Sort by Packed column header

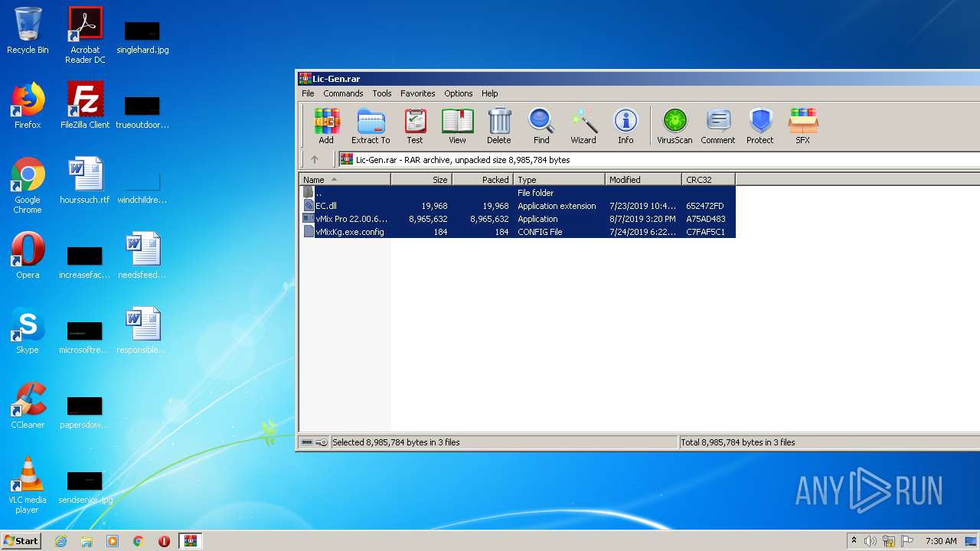[482, 180]
